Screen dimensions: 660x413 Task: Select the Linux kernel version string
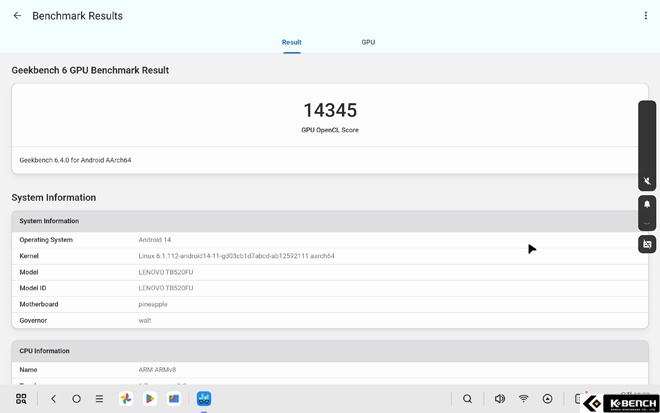(x=237, y=256)
